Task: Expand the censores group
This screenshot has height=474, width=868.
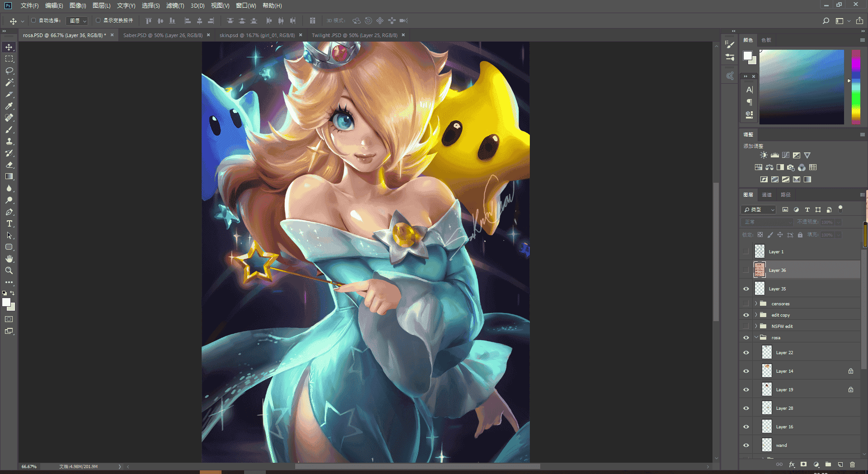Action: [756, 303]
